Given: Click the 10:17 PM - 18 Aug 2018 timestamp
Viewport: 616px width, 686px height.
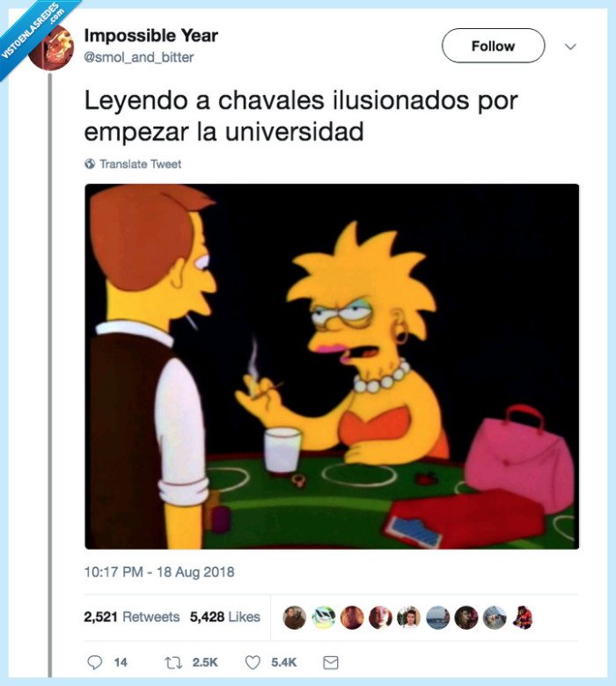Looking at the screenshot, I should coord(159,573).
